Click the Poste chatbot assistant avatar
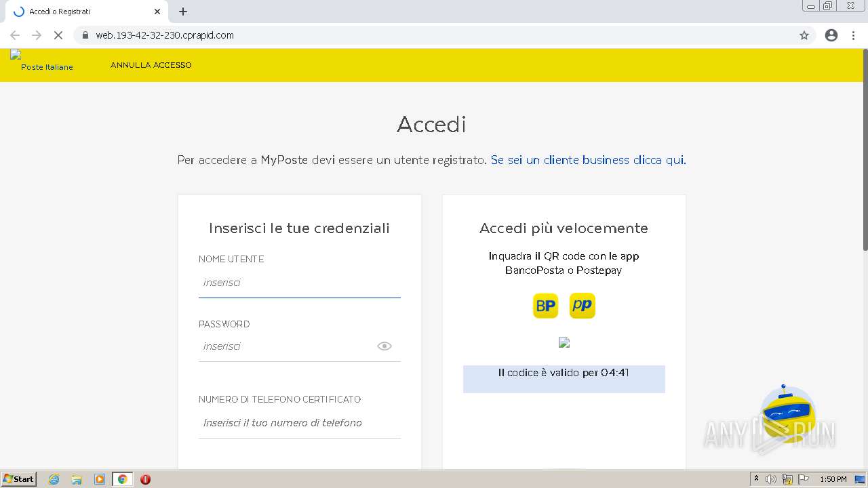This screenshot has width=868, height=488. (787, 413)
